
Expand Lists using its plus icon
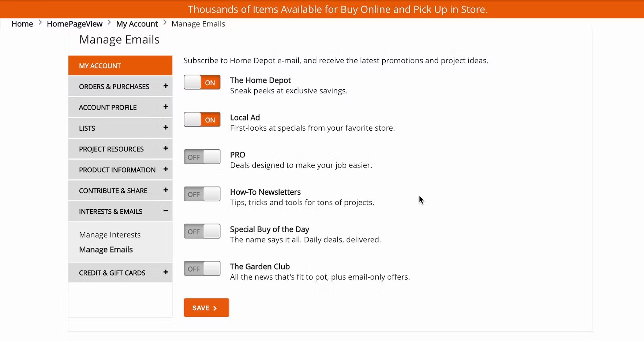(x=166, y=128)
